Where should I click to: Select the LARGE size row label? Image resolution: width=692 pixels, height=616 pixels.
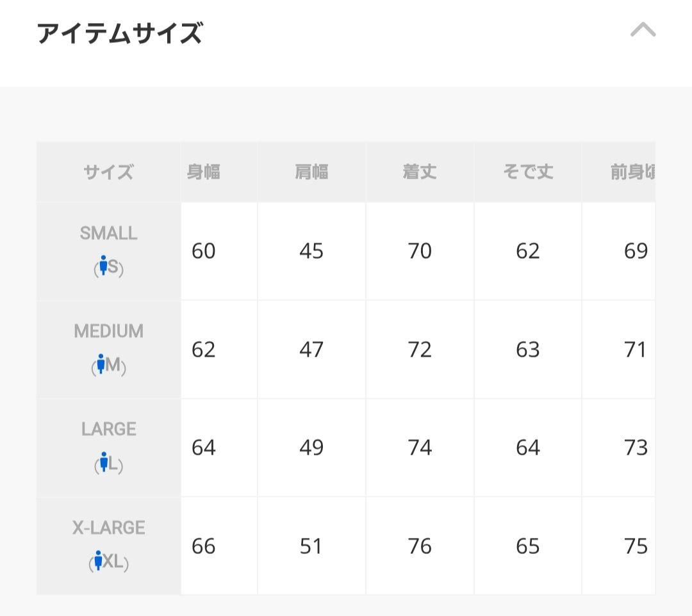(108, 430)
